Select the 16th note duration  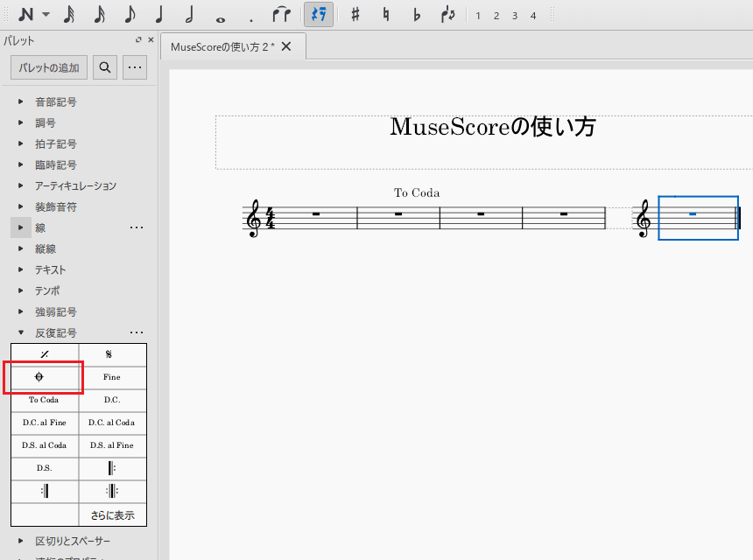pyautogui.click(x=100, y=14)
